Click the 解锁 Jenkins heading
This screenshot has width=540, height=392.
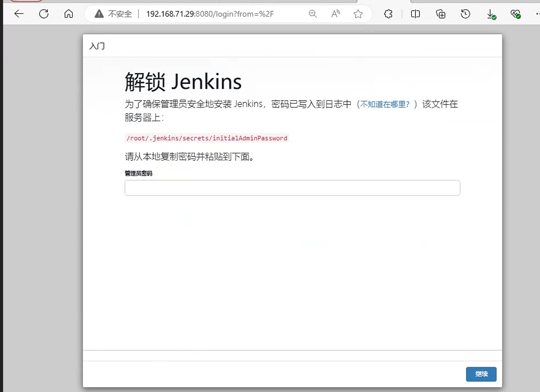[x=183, y=82]
